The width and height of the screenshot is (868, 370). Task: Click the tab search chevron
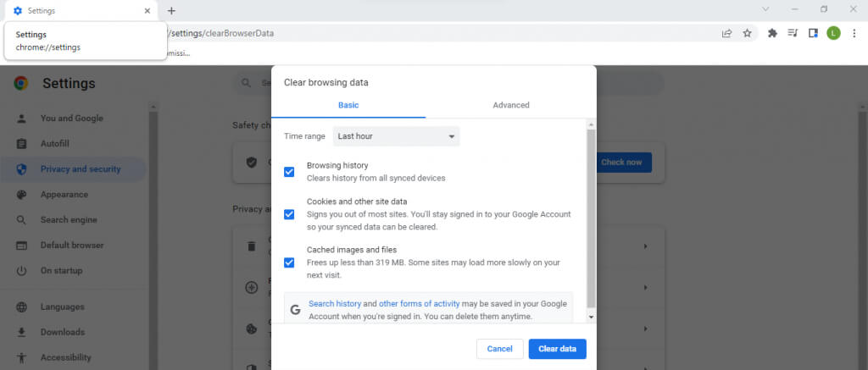click(766, 9)
